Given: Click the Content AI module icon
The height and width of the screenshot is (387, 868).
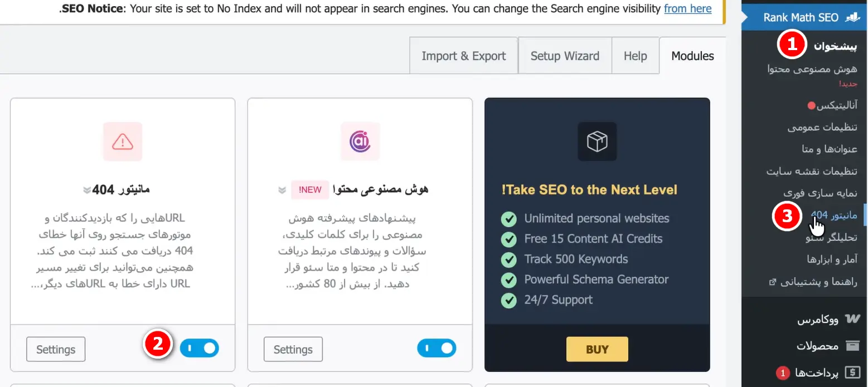Looking at the screenshot, I should [x=360, y=142].
